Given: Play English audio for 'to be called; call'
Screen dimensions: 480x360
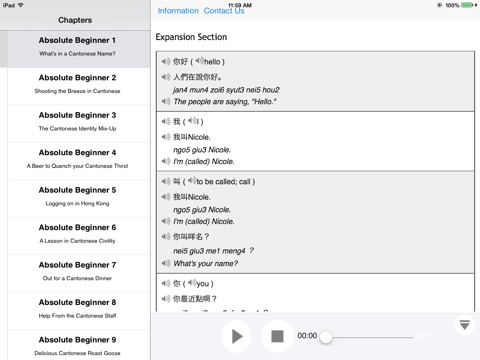Looking at the screenshot, I should [192, 181].
